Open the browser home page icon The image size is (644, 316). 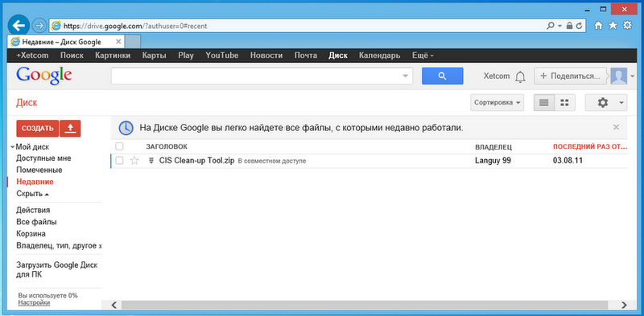(598, 26)
